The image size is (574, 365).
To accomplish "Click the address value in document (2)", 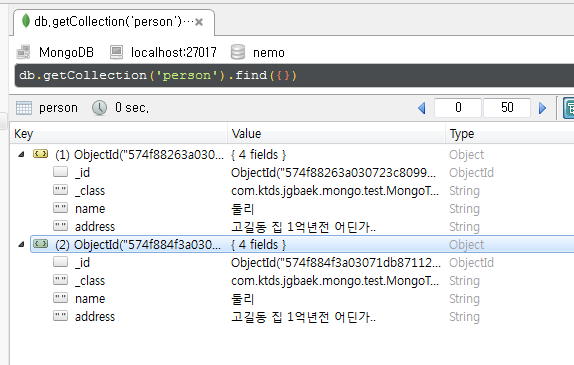I will [303, 317].
